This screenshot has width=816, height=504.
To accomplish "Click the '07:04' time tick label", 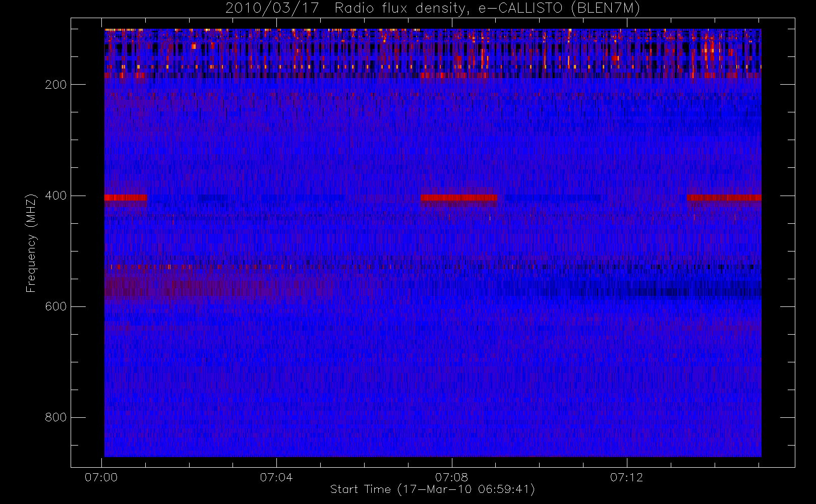I will 276,477.
